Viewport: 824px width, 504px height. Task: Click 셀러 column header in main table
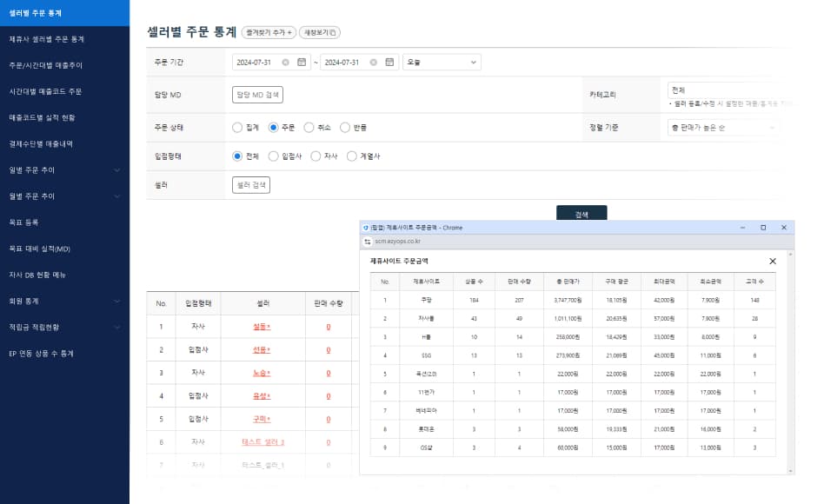pyautogui.click(x=263, y=303)
